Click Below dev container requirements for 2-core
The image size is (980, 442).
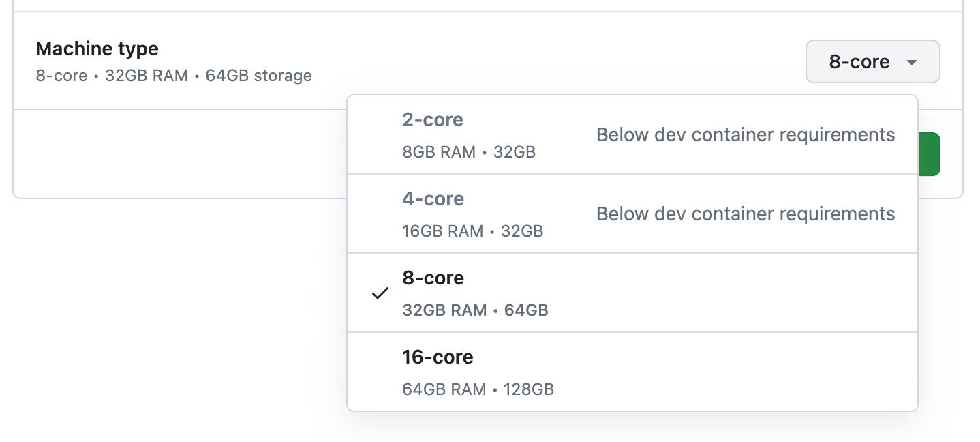745,134
